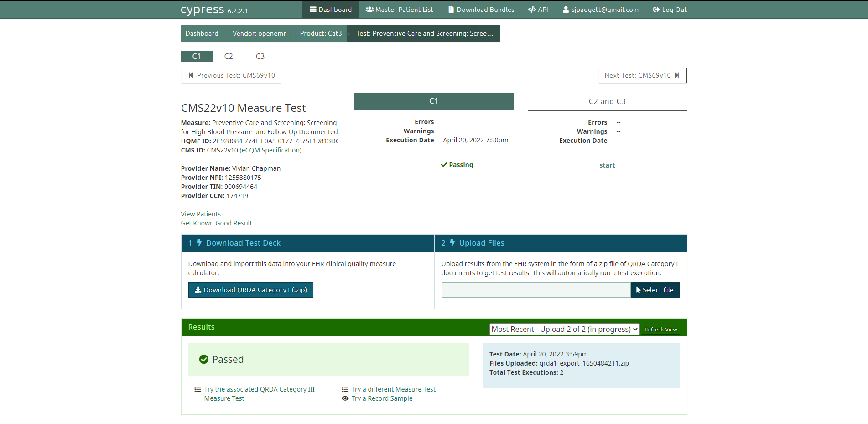Click the green checkmark next to Passing
This screenshot has height=424, width=868.
(x=443, y=164)
